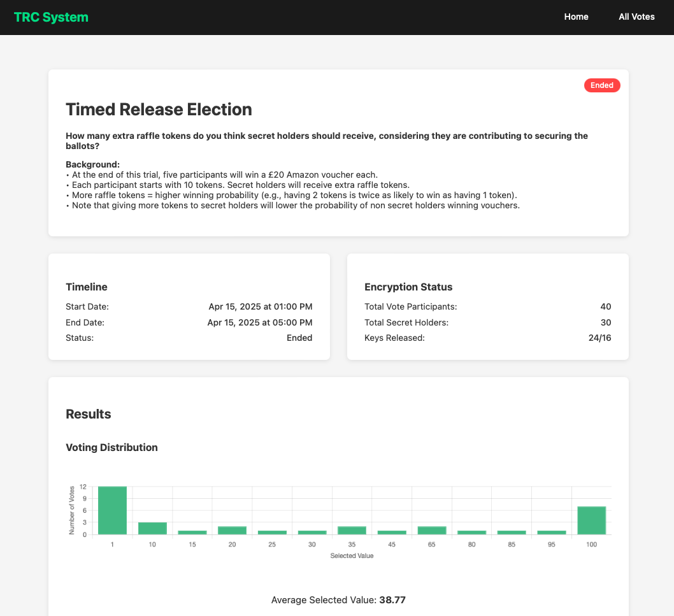Image resolution: width=674 pixels, height=616 pixels.
Task: Click the bar for value 85
Action: [512, 532]
